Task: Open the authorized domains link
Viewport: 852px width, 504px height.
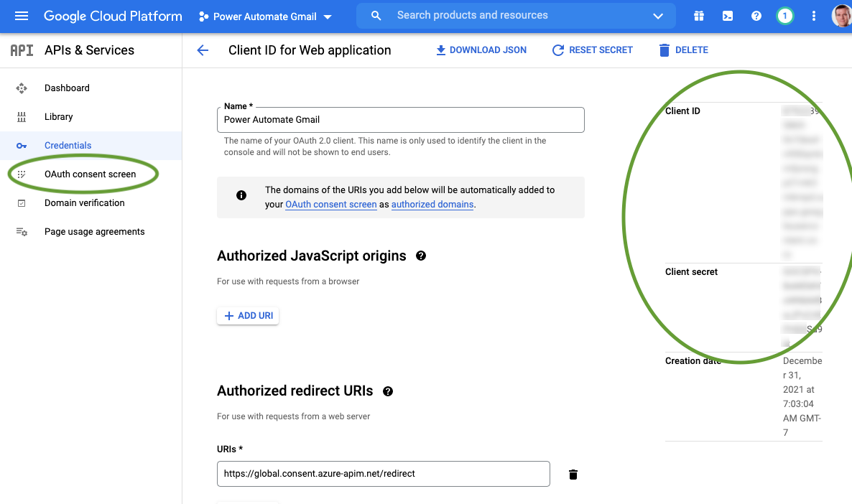Action: click(x=432, y=204)
